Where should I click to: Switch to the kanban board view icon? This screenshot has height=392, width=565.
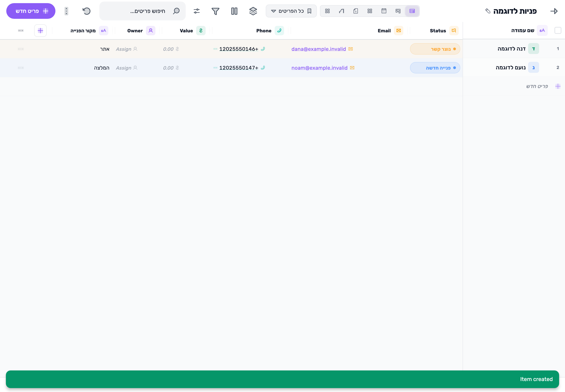(x=398, y=11)
